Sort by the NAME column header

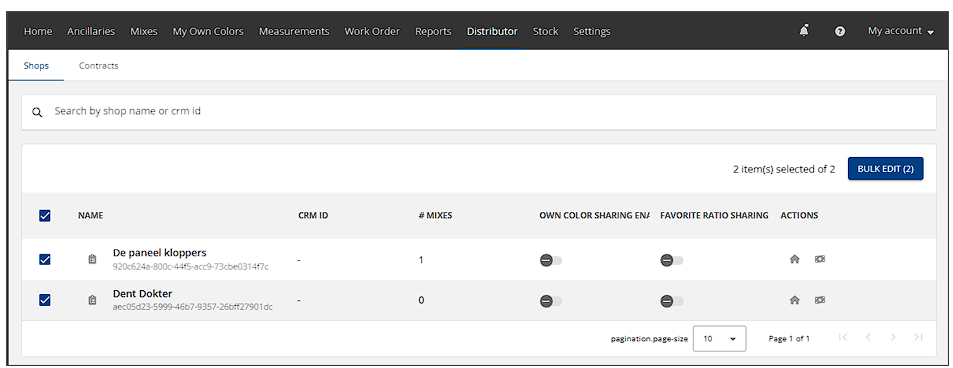91,215
